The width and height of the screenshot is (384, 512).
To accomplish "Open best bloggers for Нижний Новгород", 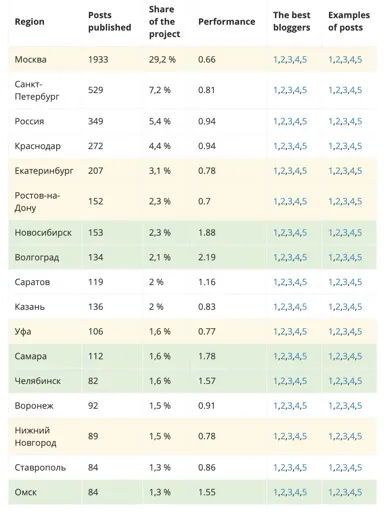I will coord(290,436).
